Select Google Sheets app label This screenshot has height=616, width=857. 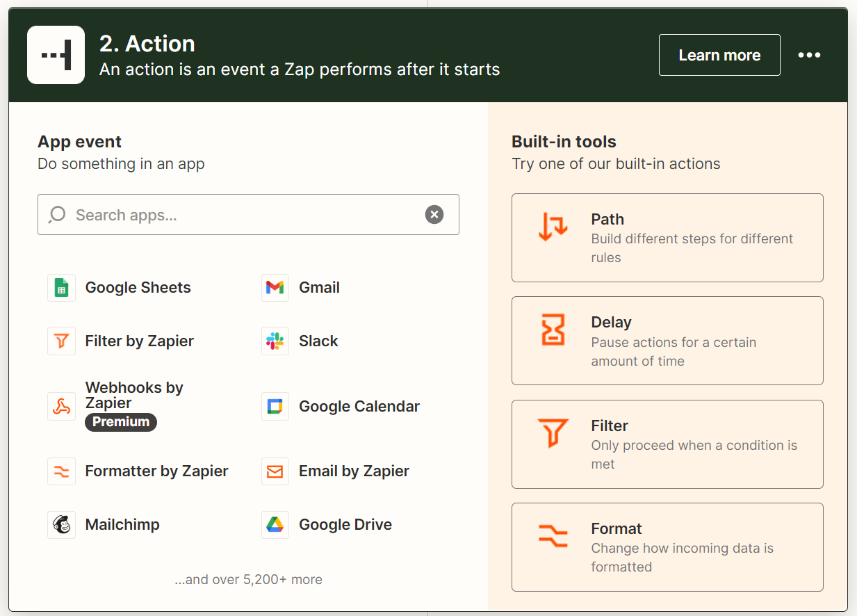point(138,288)
